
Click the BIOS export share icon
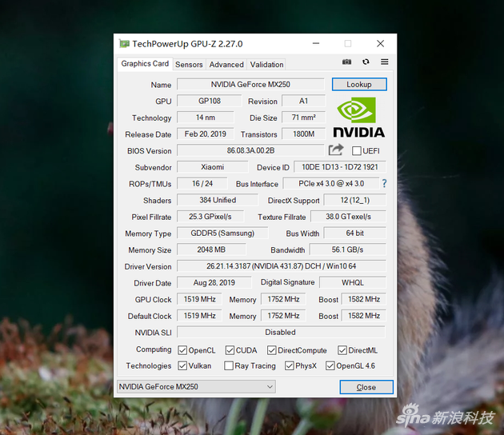336,150
